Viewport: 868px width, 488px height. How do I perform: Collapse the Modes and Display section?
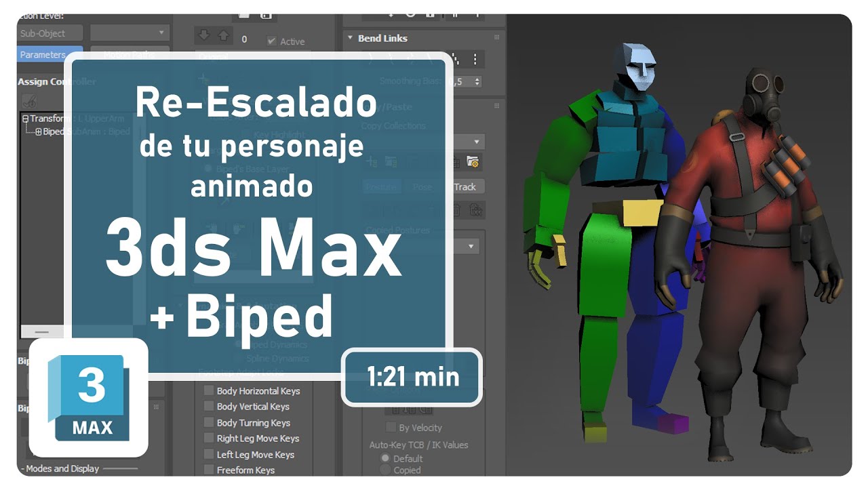pyautogui.click(x=22, y=468)
